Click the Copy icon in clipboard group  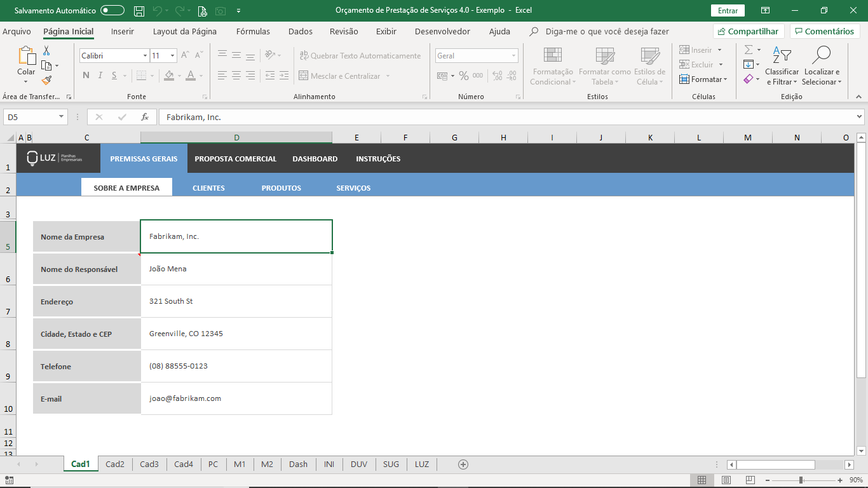46,65
